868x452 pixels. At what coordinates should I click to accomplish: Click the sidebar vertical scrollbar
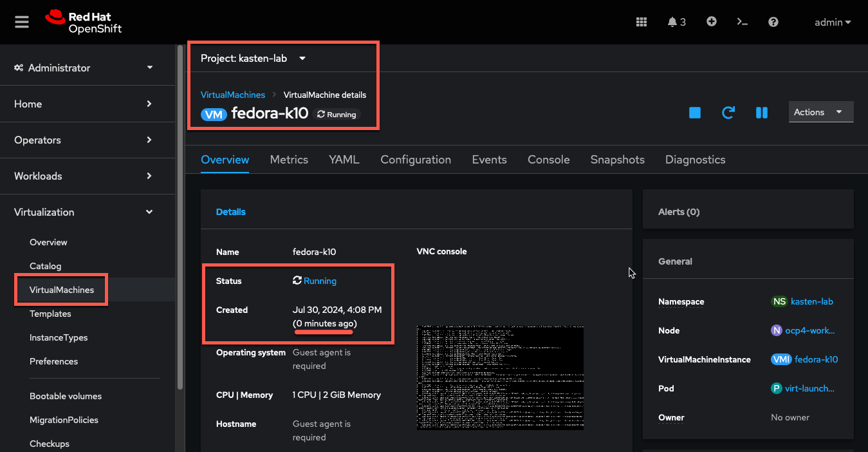pyautogui.click(x=180, y=218)
